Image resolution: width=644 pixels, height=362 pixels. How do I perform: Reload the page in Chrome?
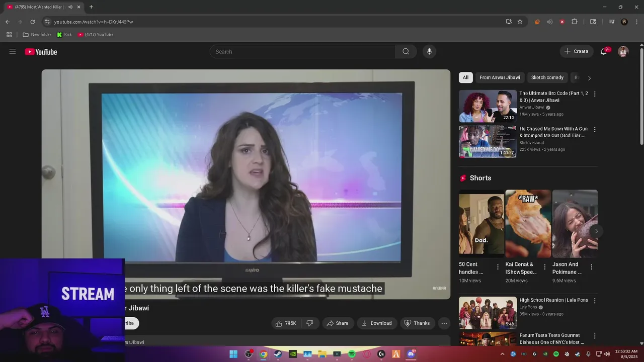[x=33, y=22]
